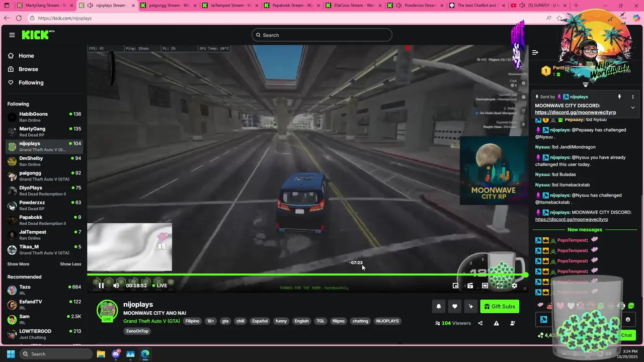Viewport: 644px width, 362px height.
Task: Open the emoji picker in chat input
Action: 627,319
